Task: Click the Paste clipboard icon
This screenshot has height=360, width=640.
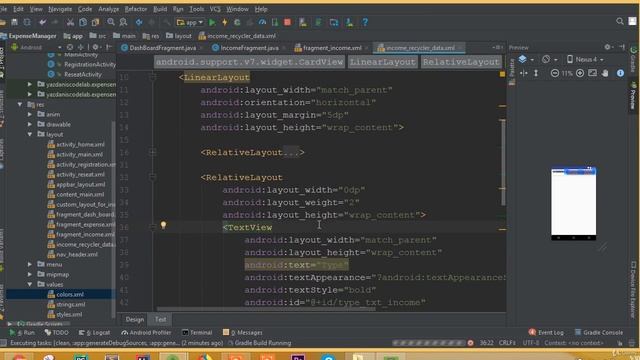Action: tap(96, 22)
